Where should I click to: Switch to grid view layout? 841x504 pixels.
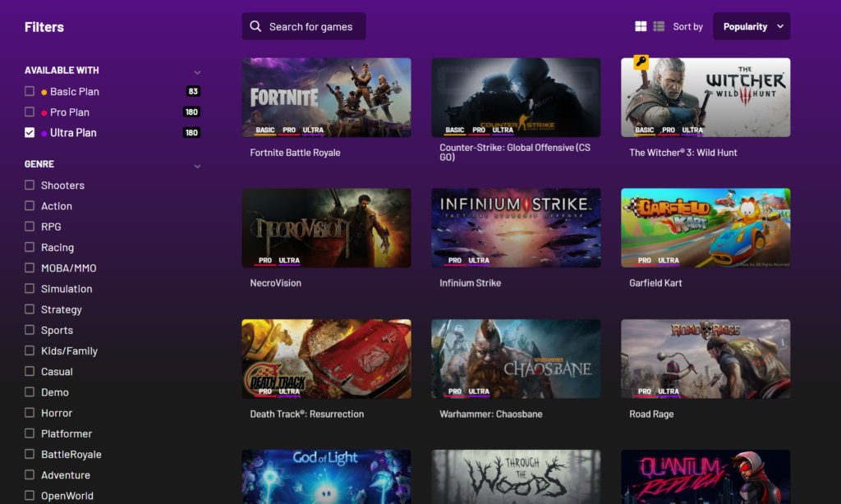click(641, 27)
